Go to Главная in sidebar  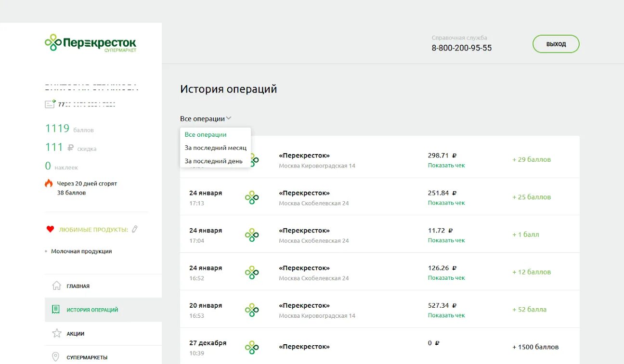point(103,286)
